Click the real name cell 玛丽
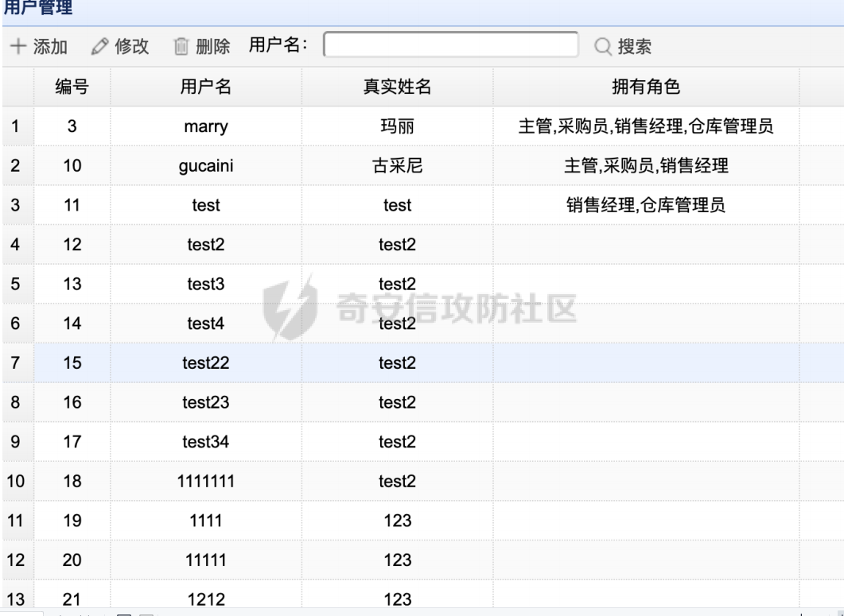844x616 pixels. [397, 126]
